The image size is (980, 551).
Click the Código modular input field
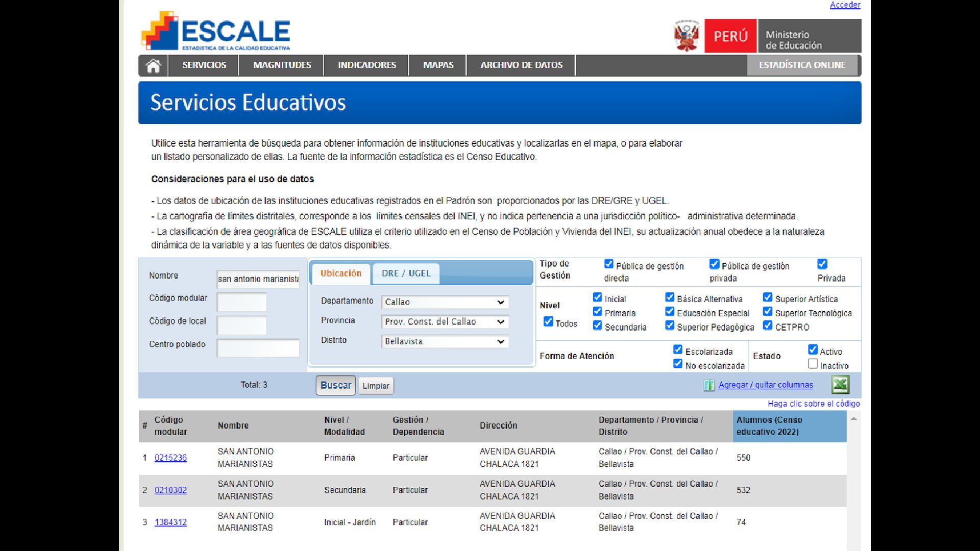tap(241, 302)
